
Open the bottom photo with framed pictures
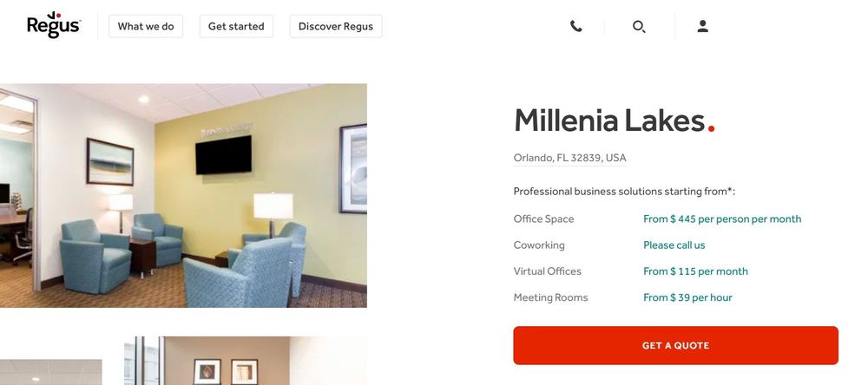(246, 361)
